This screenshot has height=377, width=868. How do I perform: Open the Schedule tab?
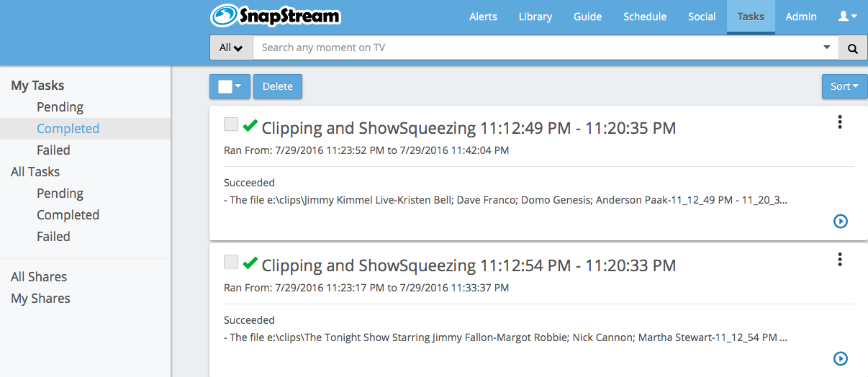(645, 17)
